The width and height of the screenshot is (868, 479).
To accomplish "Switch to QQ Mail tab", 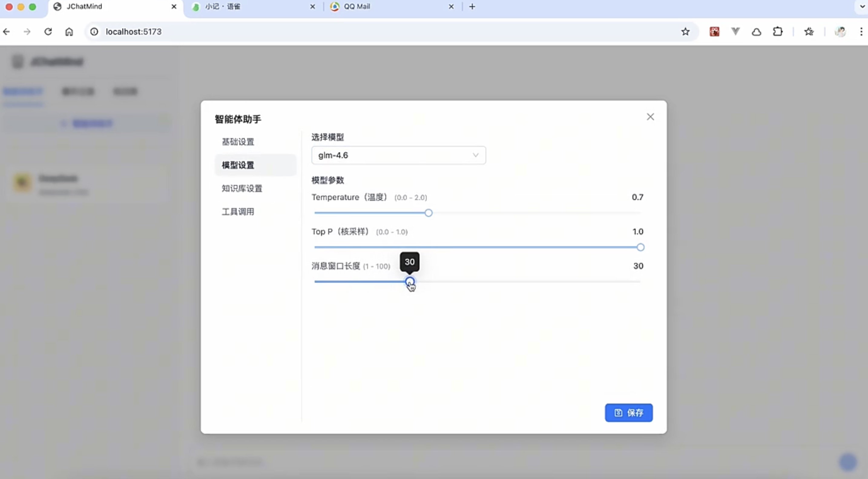I will (x=357, y=6).
